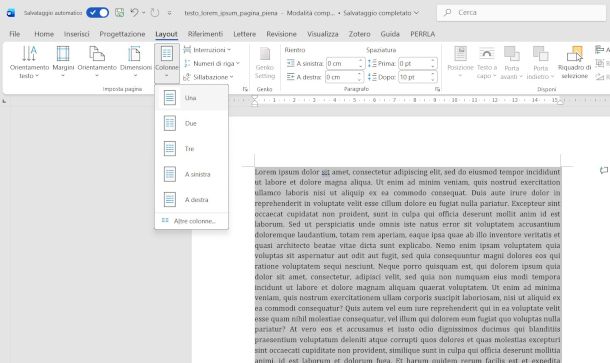
Task: Click the Undo arrow icon
Action: [x=134, y=12]
